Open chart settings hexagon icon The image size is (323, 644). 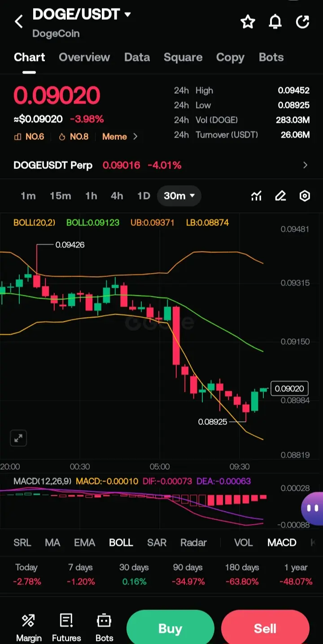(x=305, y=196)
